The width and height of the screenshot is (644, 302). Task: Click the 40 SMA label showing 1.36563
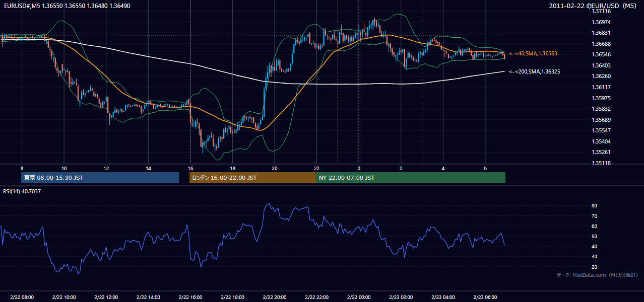[533, 53]
